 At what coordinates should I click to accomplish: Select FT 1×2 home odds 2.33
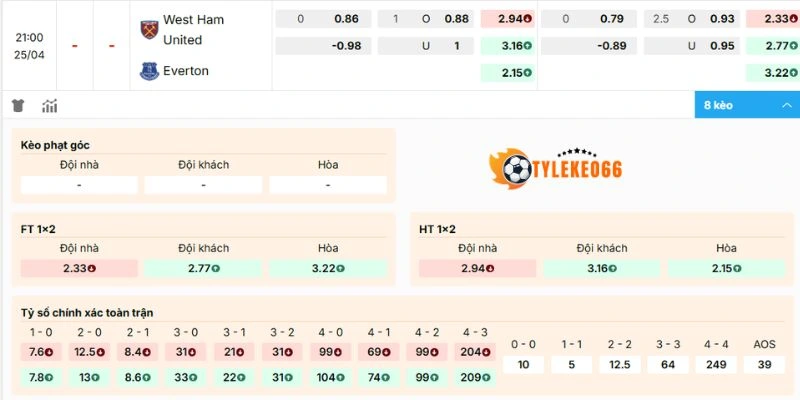[x=79, y=268]
